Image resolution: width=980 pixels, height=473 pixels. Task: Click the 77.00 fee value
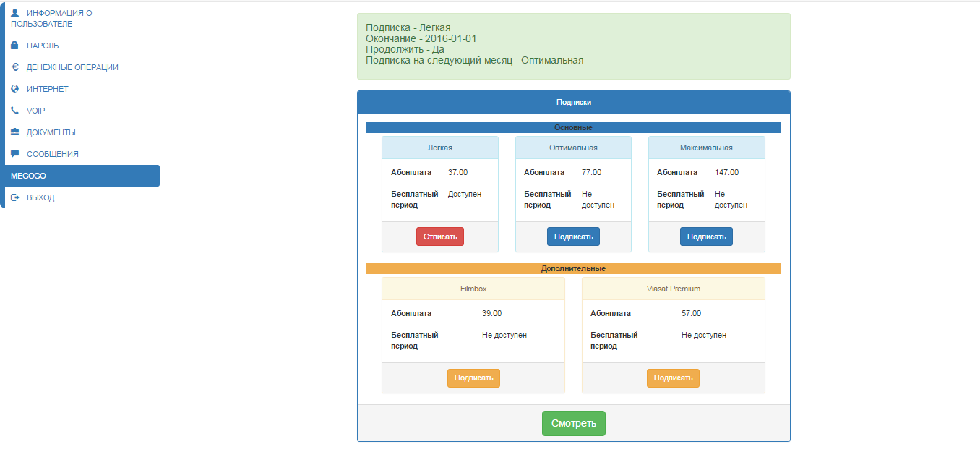591,172
